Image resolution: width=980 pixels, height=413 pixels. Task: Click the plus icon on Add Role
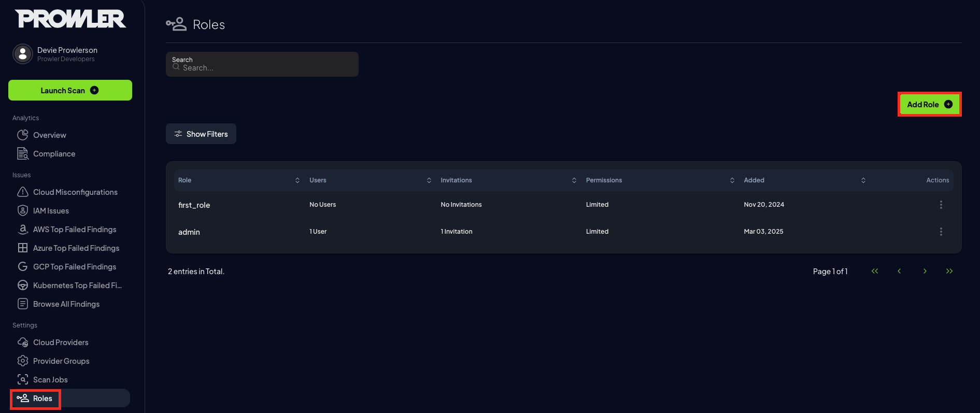click(x=948, y=104)
